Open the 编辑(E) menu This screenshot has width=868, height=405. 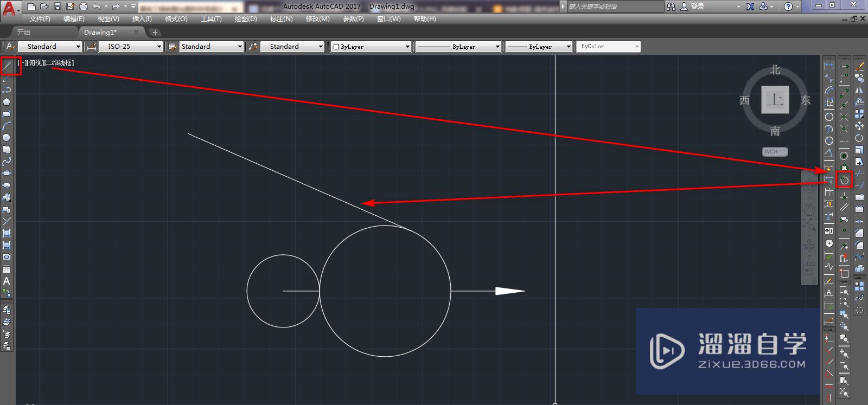tap(74, 18)
